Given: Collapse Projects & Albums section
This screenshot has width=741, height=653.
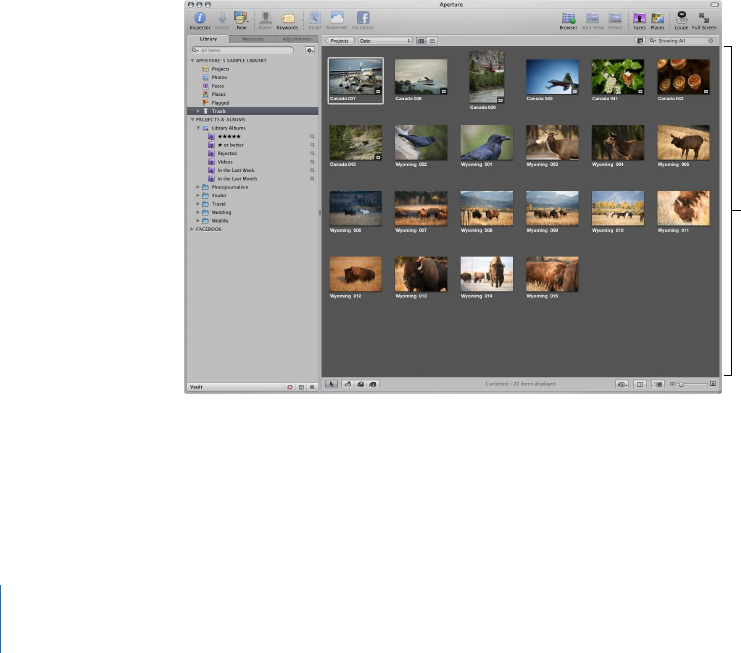Looking at the screenshot, I should coord(192,120).
